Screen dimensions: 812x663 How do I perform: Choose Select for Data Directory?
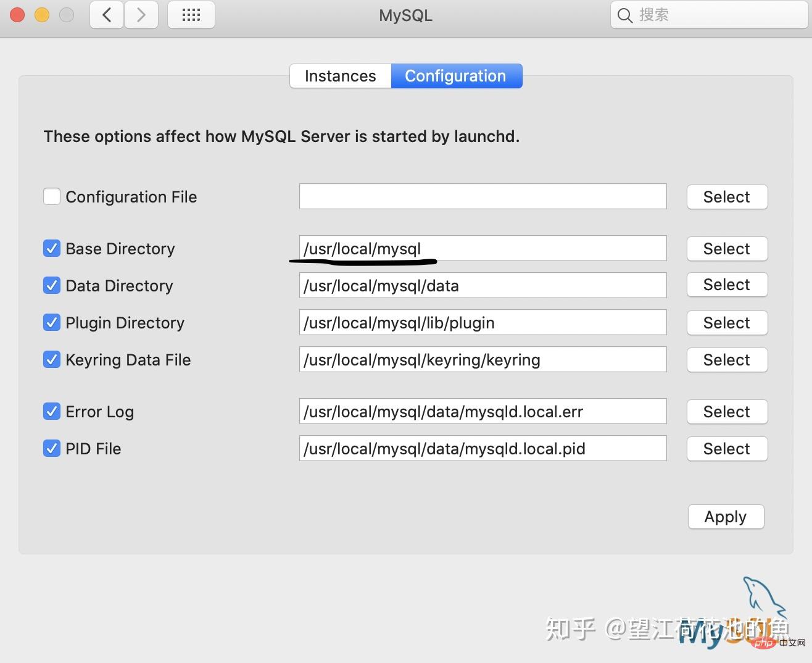tap(727, 285)
